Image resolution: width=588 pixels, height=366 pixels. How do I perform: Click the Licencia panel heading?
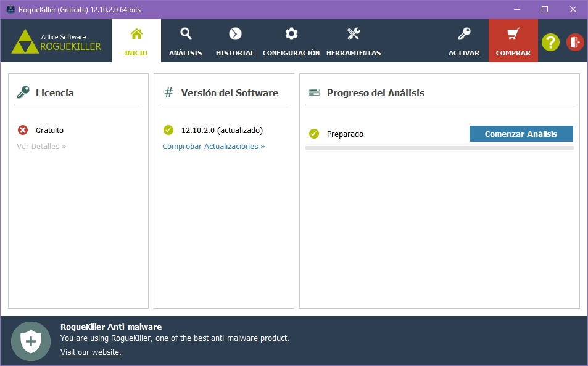55,92
